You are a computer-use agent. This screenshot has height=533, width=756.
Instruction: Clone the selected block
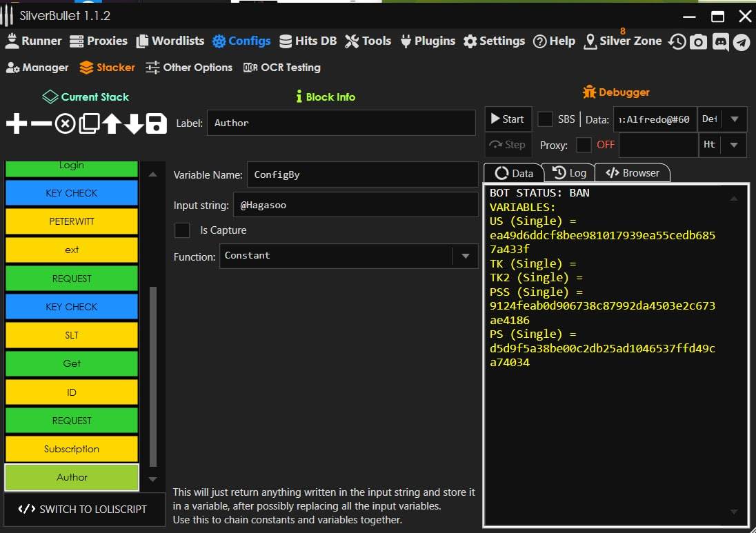coord(89,124)
